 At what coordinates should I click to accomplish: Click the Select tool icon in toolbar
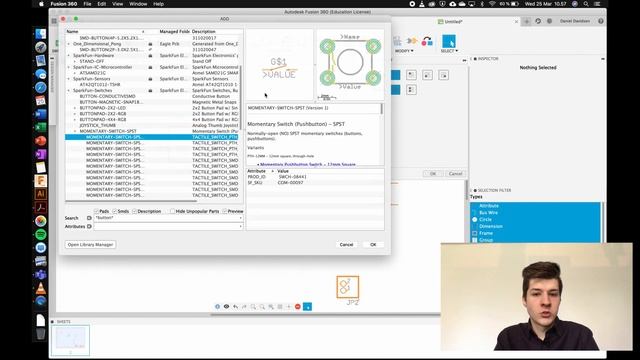449,41
